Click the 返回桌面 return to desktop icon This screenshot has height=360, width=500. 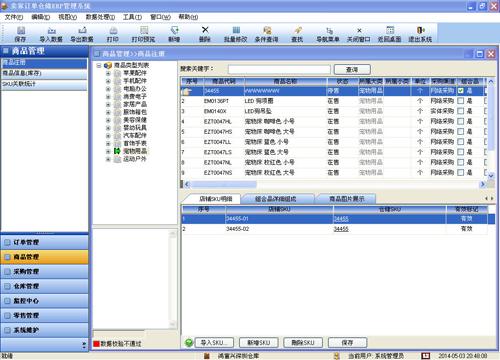(x=390, y=31)
